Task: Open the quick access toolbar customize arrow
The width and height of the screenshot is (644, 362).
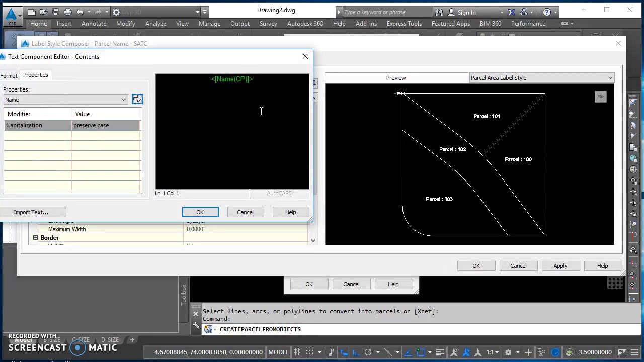Action: (x=205, y=12)
